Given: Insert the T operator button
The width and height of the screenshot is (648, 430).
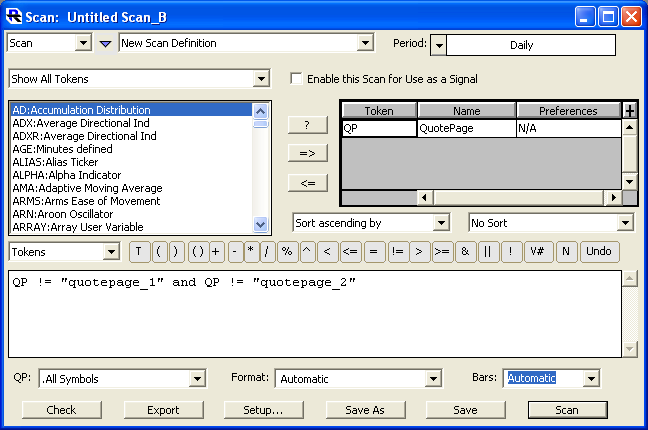Looking at the screenshot, I should [x=139, y=252].
